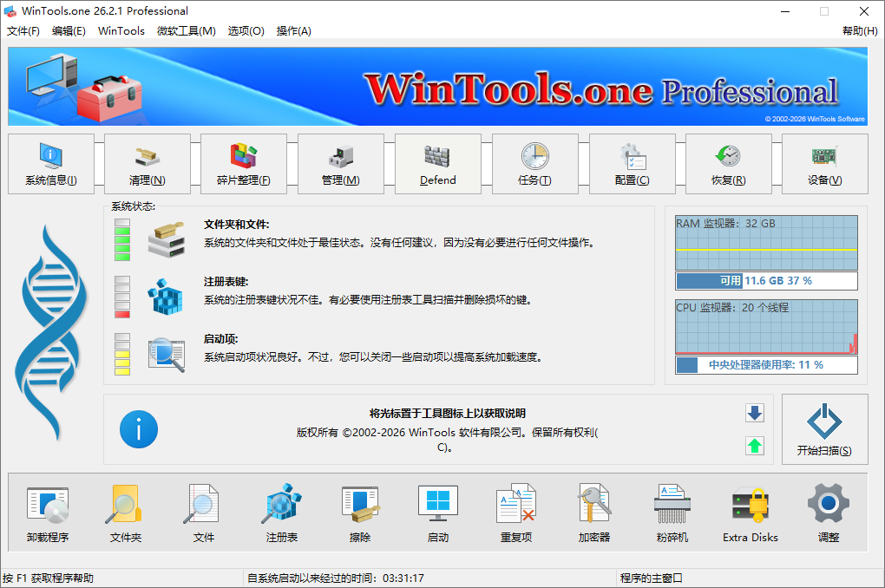
Task: Select the 擦除 erase tool
Action: 359,513
